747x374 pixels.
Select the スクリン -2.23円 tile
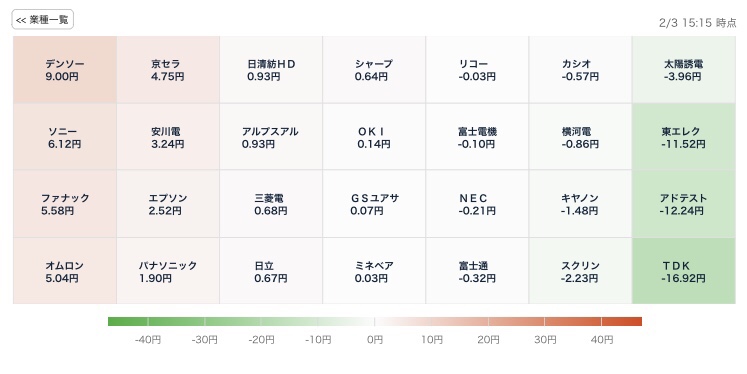pos(580,271)
